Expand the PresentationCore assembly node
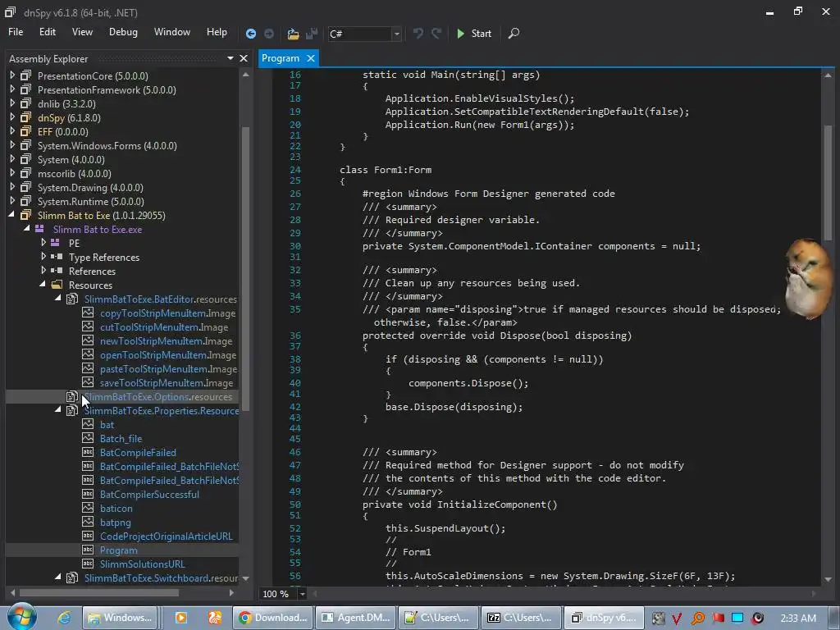 click(x=12, y=75)
